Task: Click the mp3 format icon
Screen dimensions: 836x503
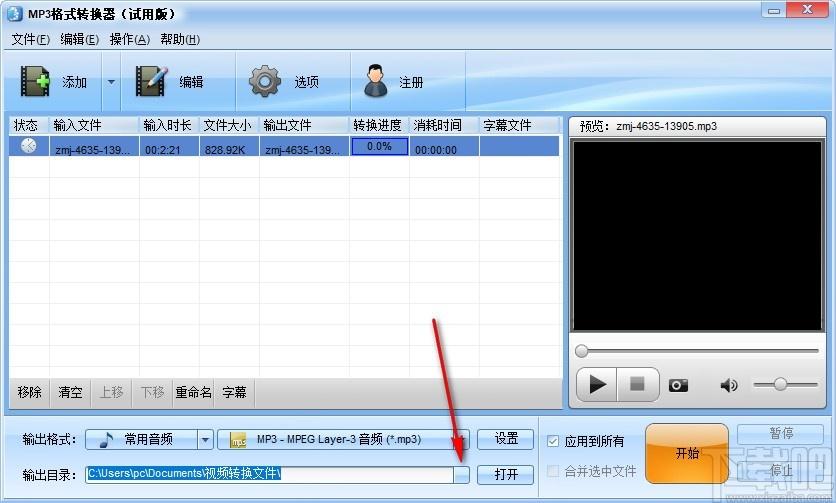Action: coord(238,440)
